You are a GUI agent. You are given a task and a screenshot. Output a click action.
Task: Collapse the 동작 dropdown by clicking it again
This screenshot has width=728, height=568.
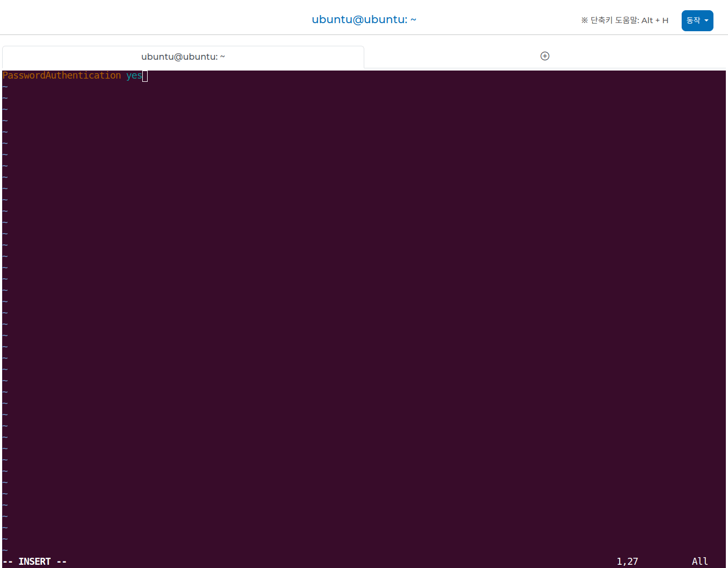(x=697, y=20)
